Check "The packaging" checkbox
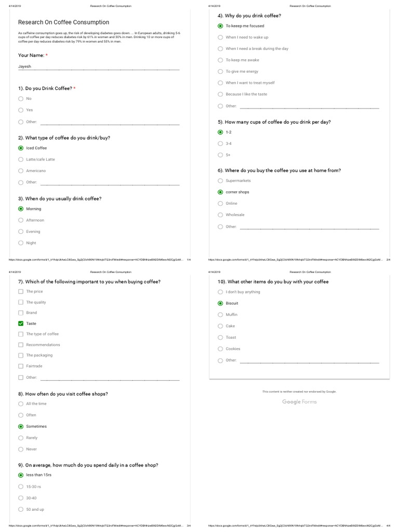This screenshot has height=532, width=399. pyautogui.click(x=21, y=355)
